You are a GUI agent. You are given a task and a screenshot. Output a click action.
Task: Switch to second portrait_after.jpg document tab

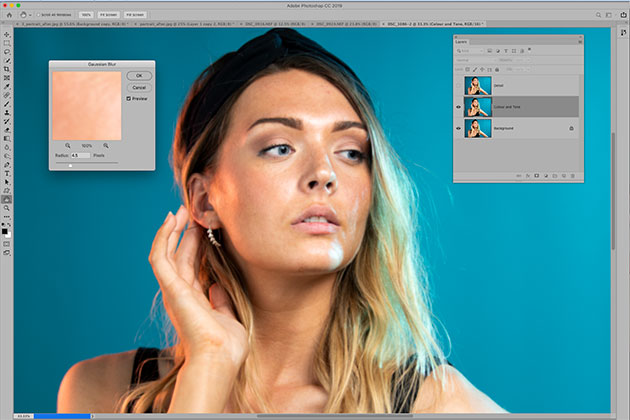[185, 24]
